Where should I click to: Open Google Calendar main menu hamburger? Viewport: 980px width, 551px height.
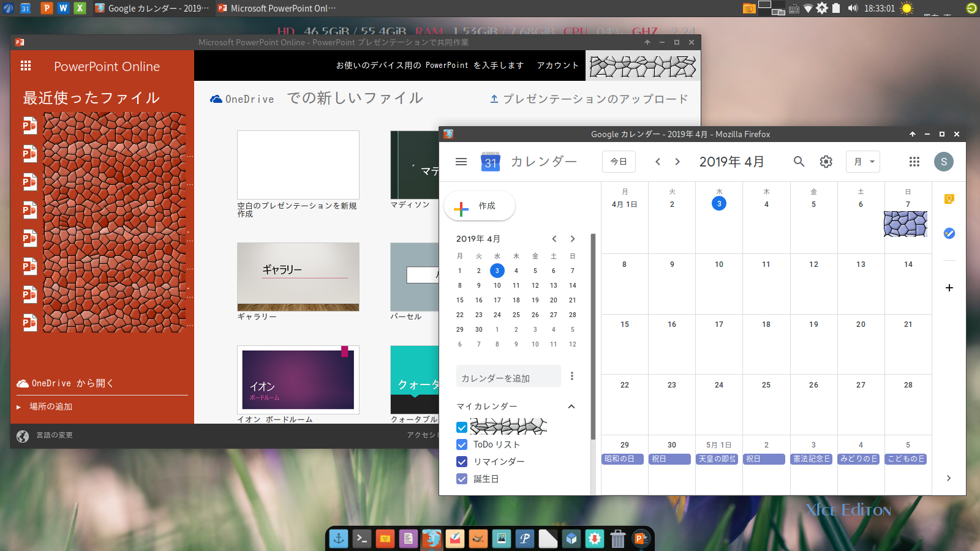tap(461, 162)
